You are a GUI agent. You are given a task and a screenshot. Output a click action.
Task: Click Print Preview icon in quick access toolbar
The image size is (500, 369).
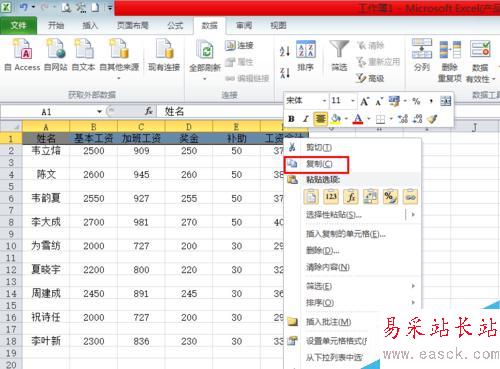pyautogui.click(x=66, y=7)
